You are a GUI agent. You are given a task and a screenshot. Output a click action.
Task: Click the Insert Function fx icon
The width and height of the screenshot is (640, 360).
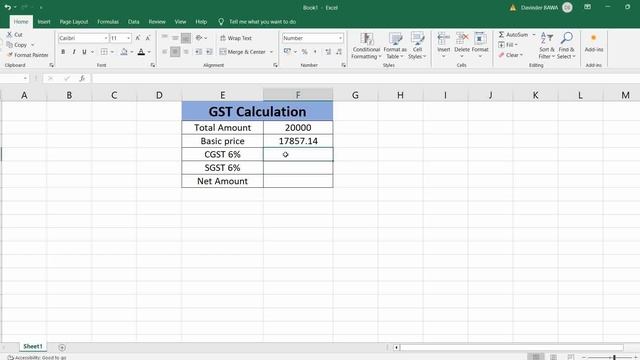coord(82,78)
